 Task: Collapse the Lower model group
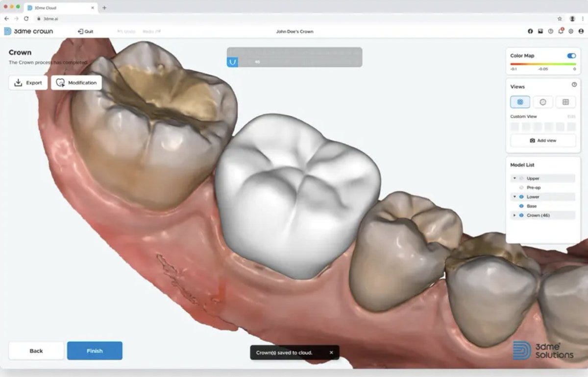point(514,196)
